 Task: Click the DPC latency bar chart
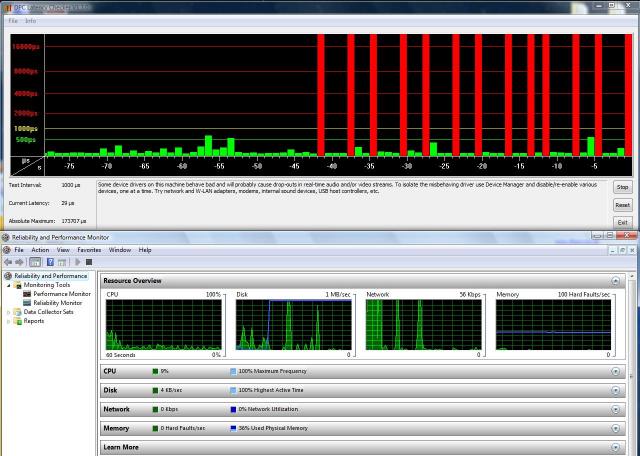point(322,105)
